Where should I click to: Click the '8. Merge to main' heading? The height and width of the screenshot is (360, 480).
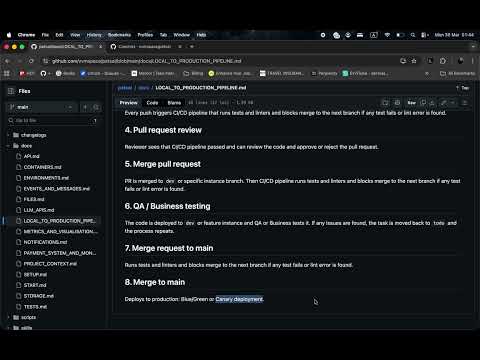(x=155, y=282)
